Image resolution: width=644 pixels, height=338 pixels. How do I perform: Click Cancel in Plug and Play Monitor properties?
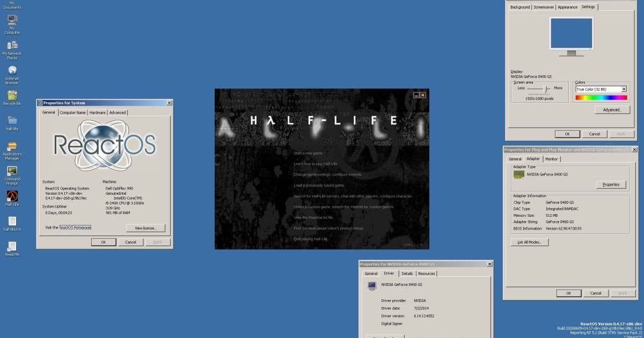596,293
